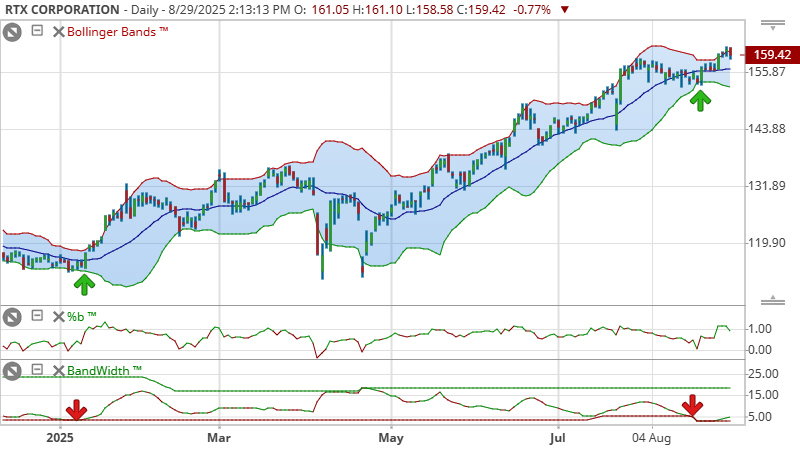Open BandWidth indicator label
This screenshot has height=450, width=800.
[x=104, y=370]
